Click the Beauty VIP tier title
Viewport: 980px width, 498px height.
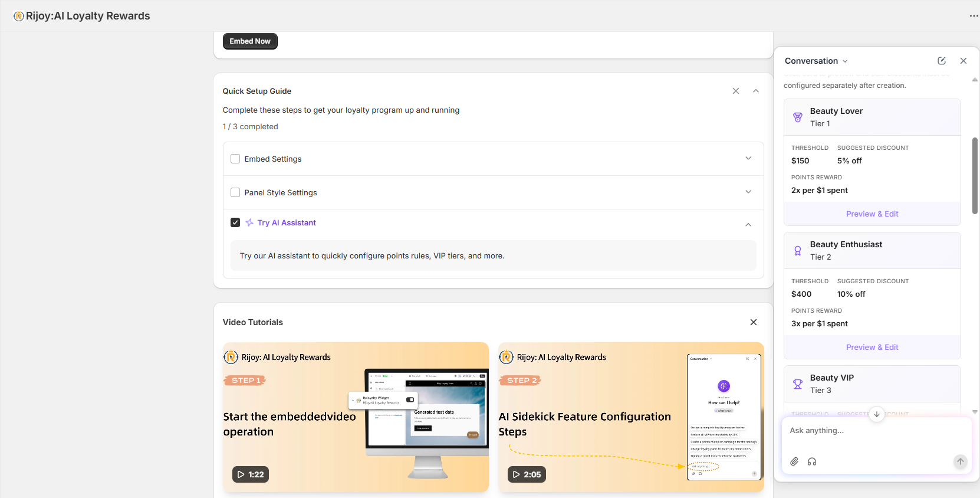[832, 378]
